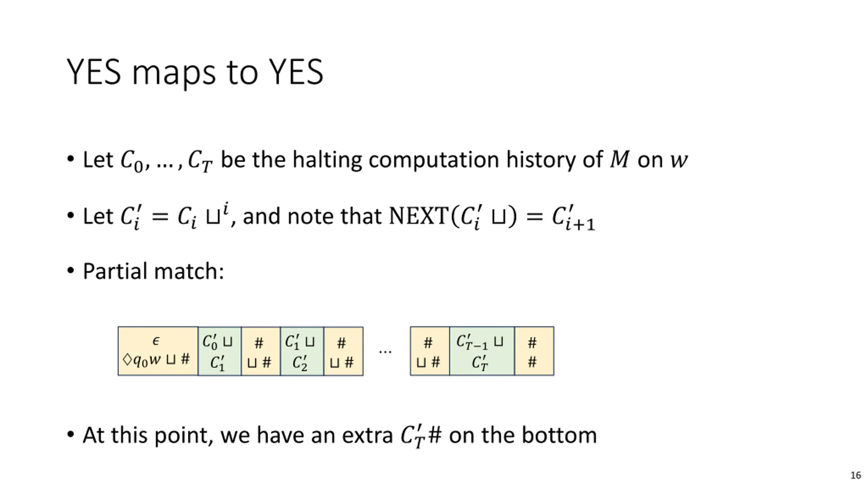868x488 pixels.
Task: Click the C′i+1 term ending the second bullet
Action: click(573, 218)
